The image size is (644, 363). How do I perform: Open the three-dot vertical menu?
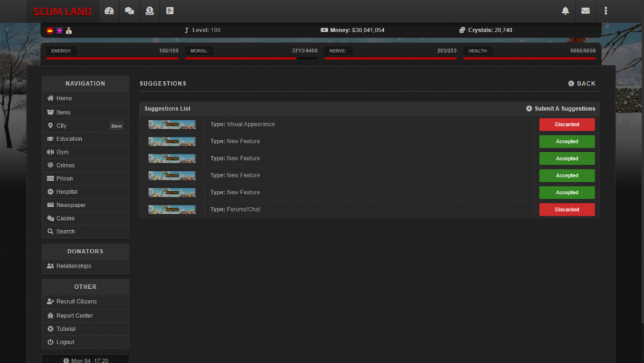tap(605, 11)
